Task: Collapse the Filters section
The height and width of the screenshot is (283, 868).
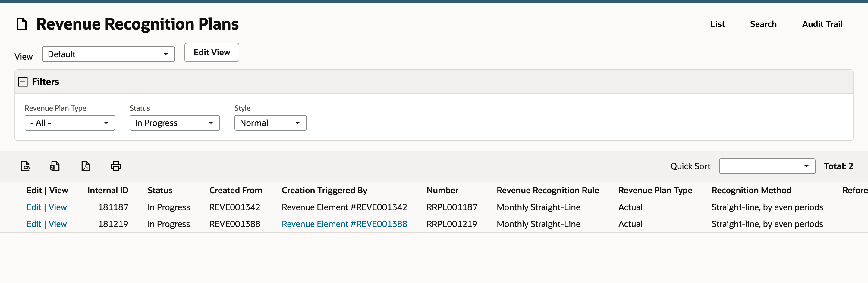Action: click(x=23, y=82)
